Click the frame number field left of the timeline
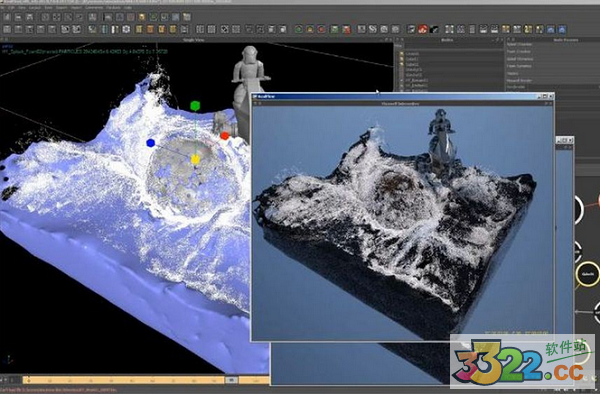600x394 pixels. (x=15, y=380)
